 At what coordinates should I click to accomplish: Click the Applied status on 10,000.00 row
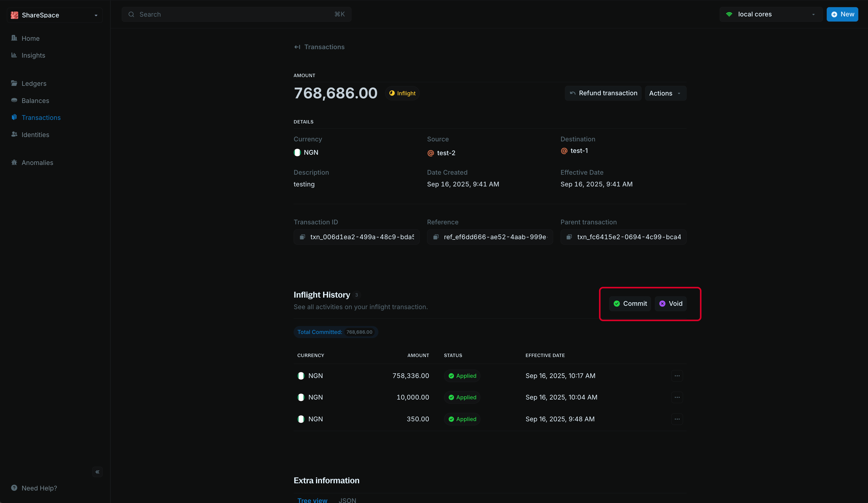point(462,397)
